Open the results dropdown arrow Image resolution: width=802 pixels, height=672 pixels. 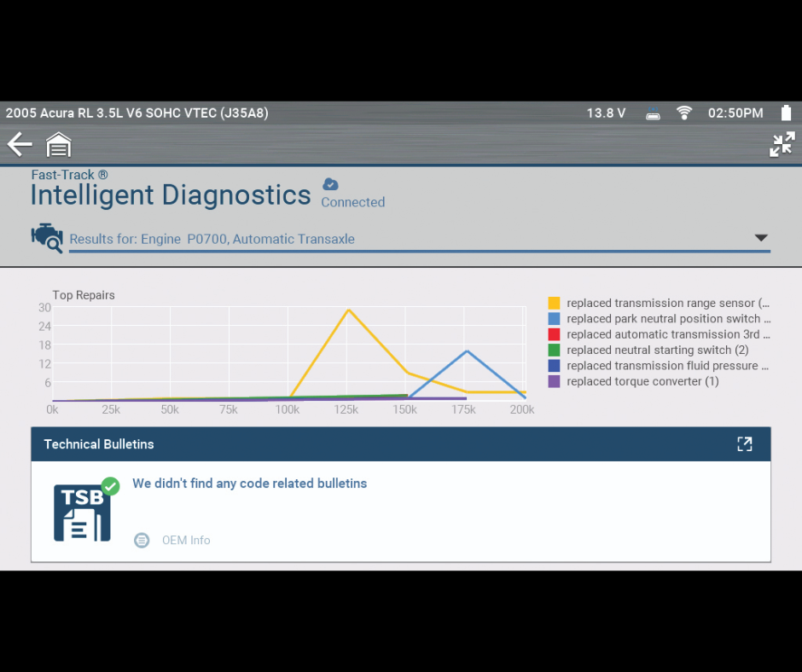(761, 238)
